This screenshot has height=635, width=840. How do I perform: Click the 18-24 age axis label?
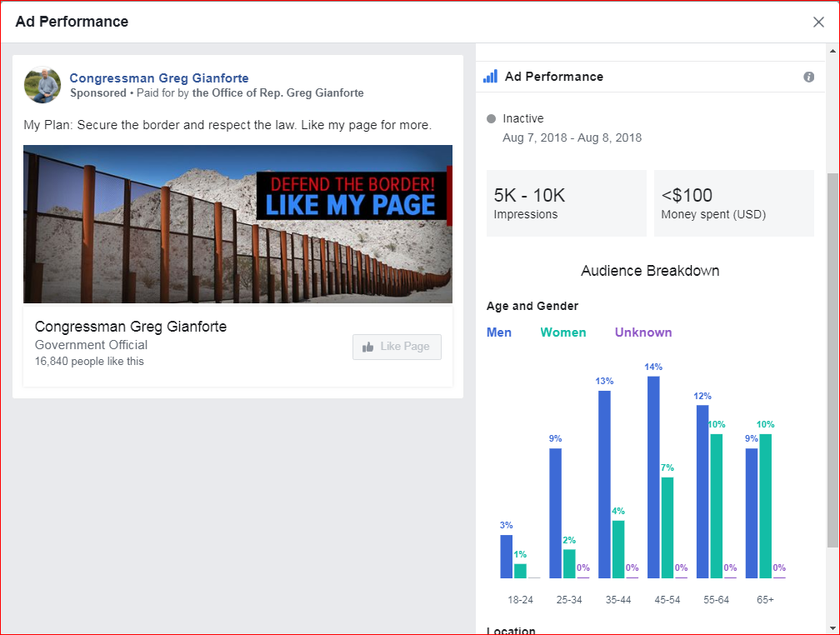point(520,600)
